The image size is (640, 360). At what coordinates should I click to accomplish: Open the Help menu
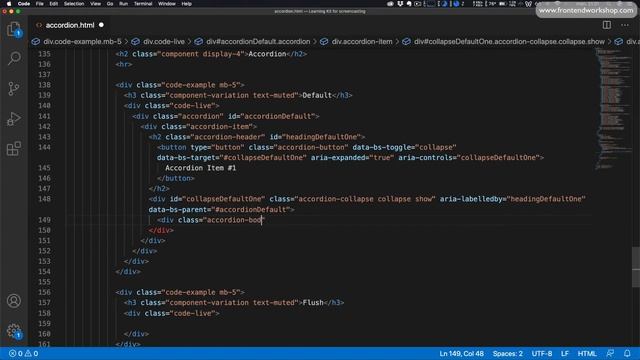point(187,4)
